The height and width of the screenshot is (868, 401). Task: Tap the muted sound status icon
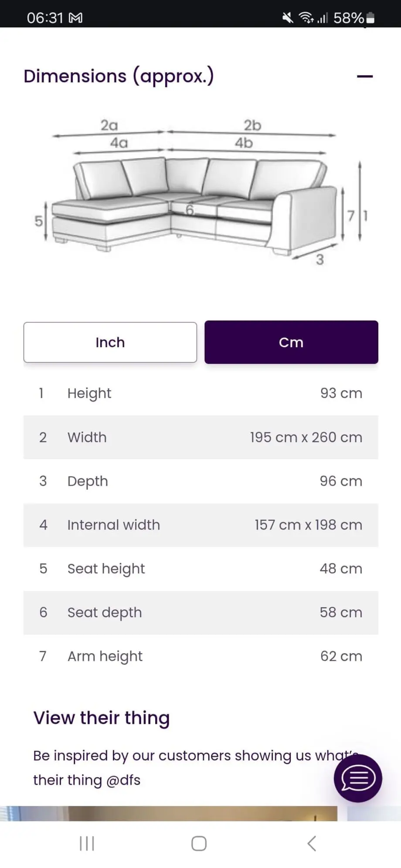288,18
